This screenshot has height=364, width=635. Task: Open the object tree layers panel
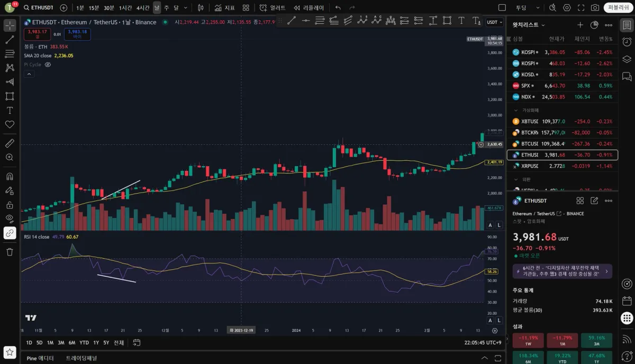(627, 59)
